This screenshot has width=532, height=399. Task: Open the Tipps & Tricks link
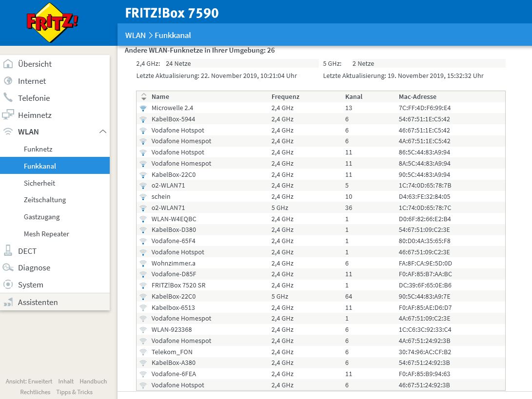[74, 392]
